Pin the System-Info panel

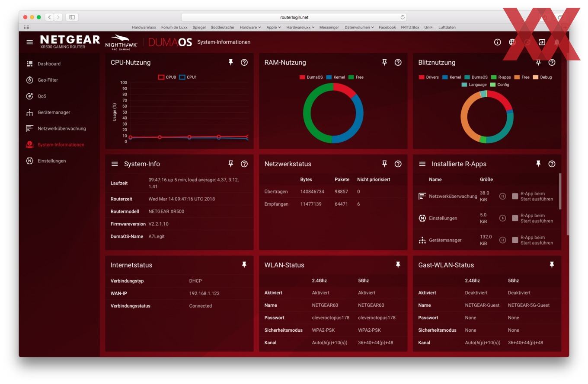[230, 164]
